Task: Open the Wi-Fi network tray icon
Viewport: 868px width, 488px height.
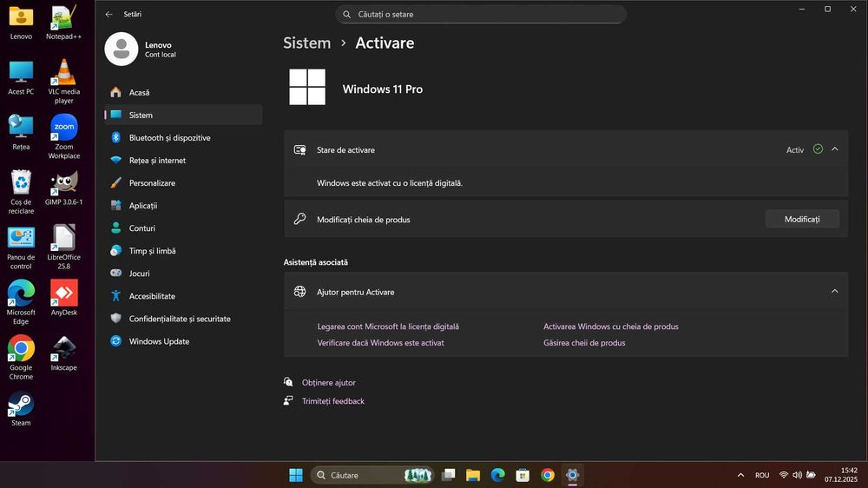Action: pyautogui.click(x=783, y=475)
